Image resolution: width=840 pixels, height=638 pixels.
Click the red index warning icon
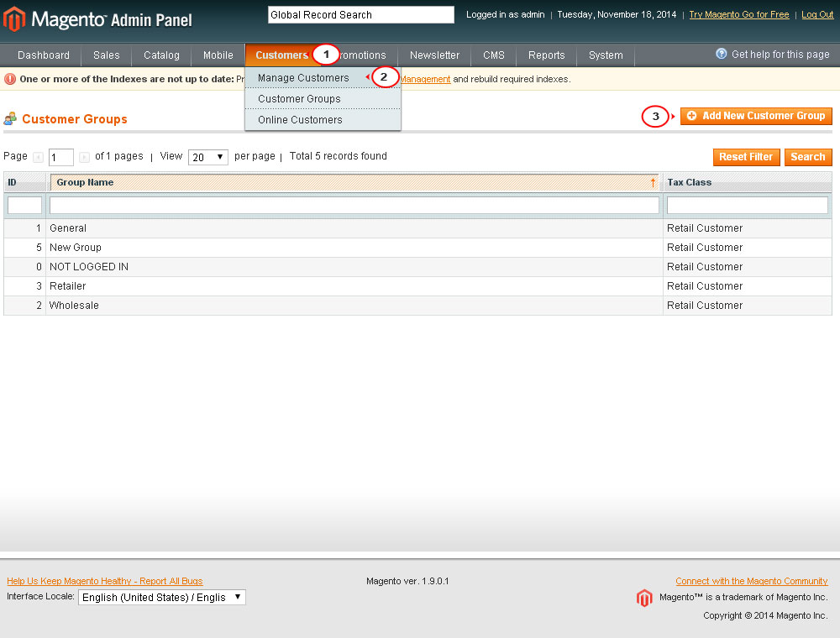pos(9,79)
